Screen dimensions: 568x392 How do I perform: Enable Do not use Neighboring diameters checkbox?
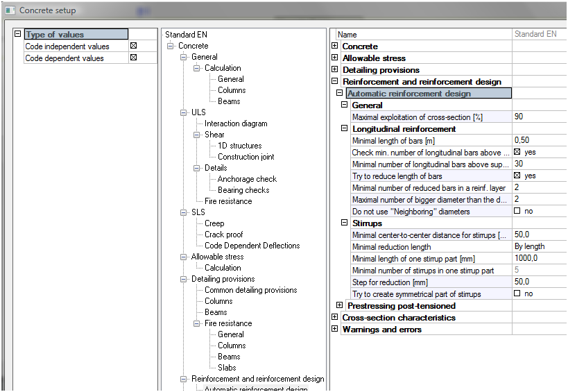pos(517,210)
